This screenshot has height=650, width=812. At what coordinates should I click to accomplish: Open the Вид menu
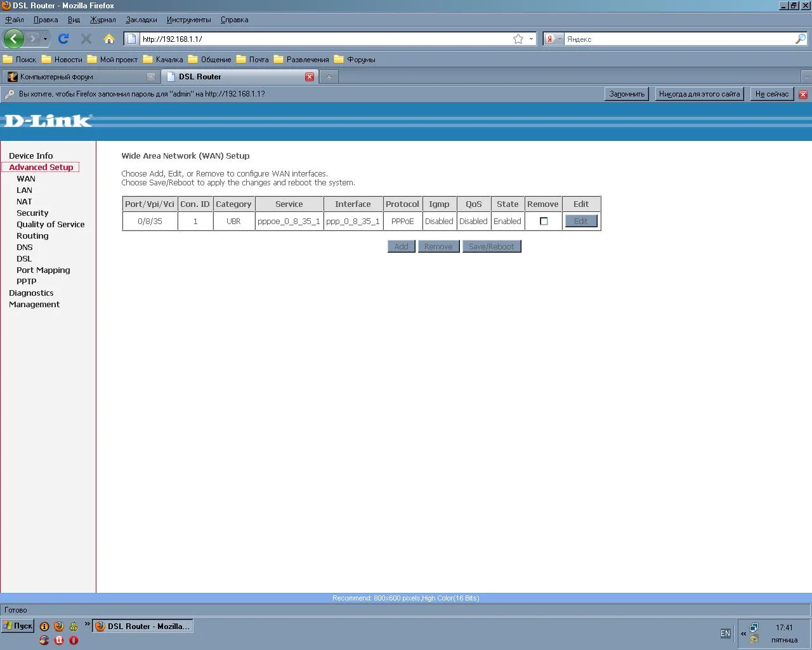[x=74, y=20]
